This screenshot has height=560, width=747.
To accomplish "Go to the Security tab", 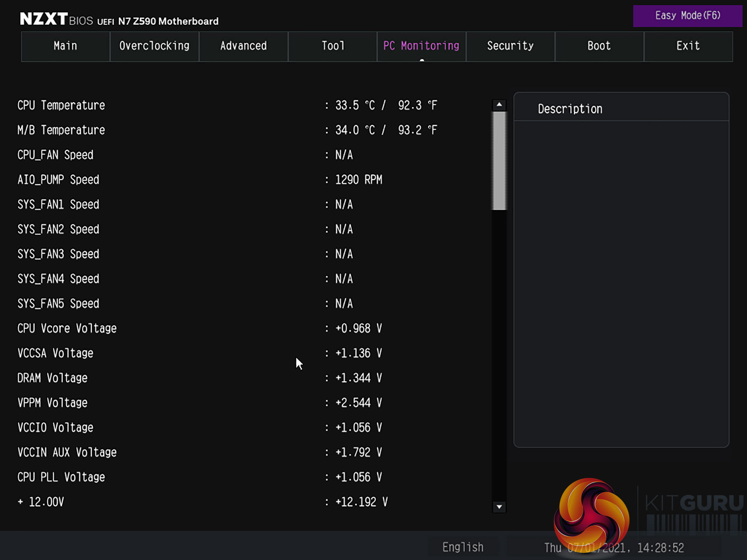I will (x=510, y=46).
